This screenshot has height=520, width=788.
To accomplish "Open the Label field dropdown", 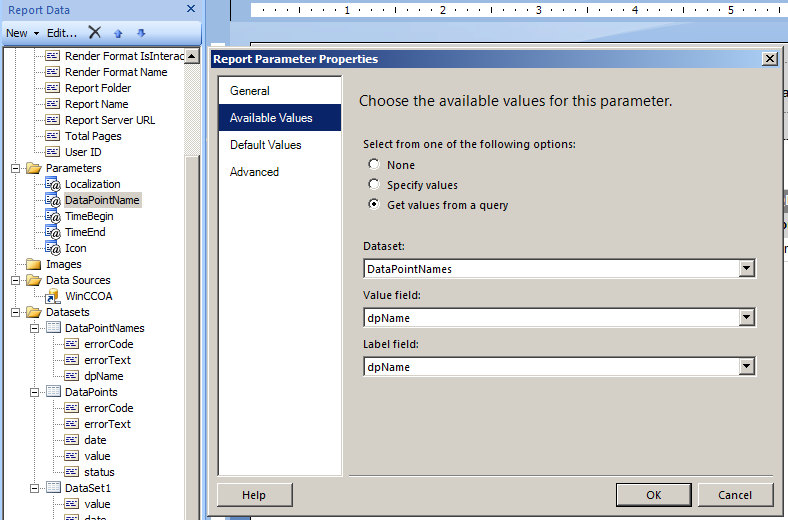I will point(746,367).
